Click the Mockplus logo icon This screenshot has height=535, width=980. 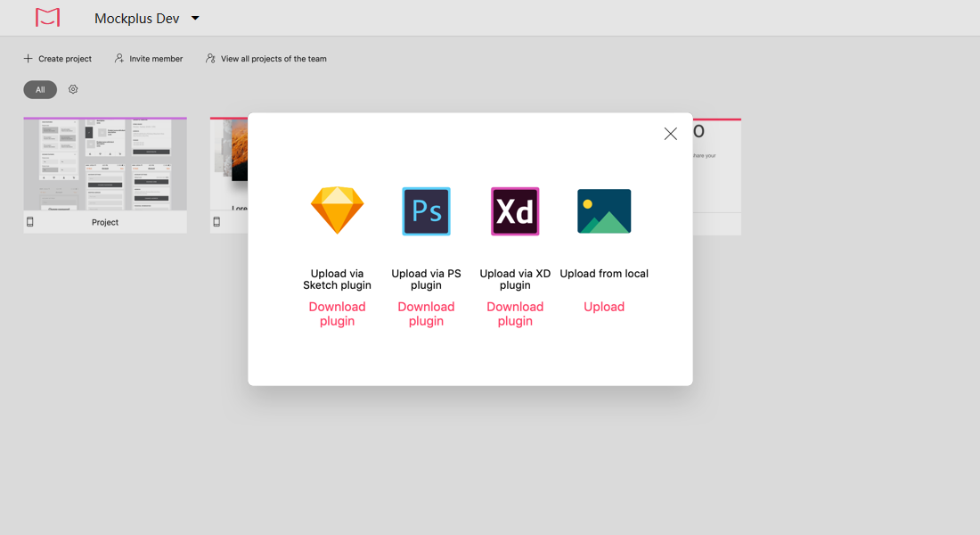coord(47,18)
